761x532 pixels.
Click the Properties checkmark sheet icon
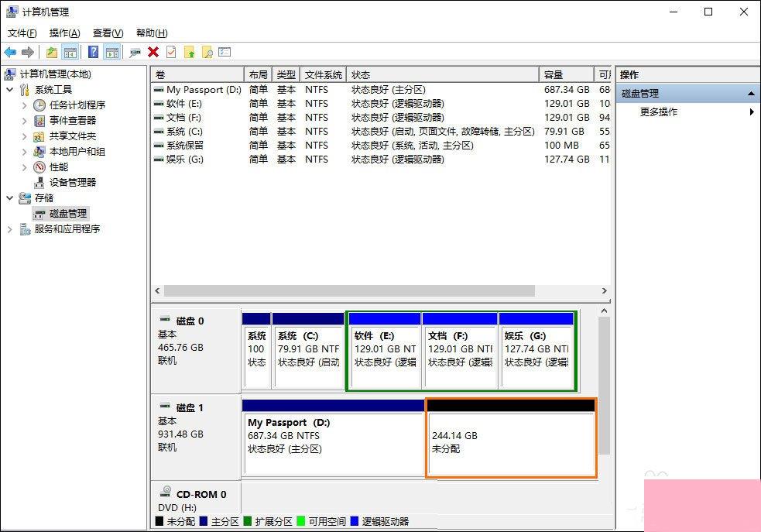click(x=171, y=52)
